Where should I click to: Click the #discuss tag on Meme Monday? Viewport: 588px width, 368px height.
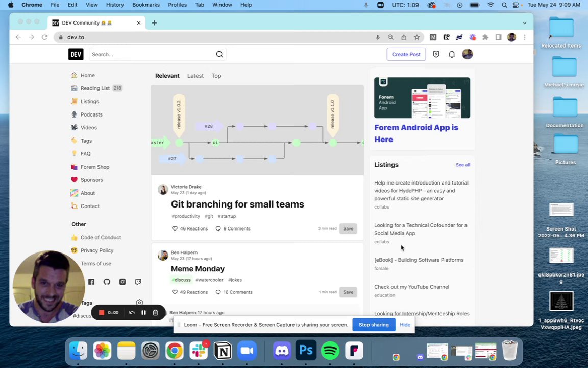coord(181,280)
